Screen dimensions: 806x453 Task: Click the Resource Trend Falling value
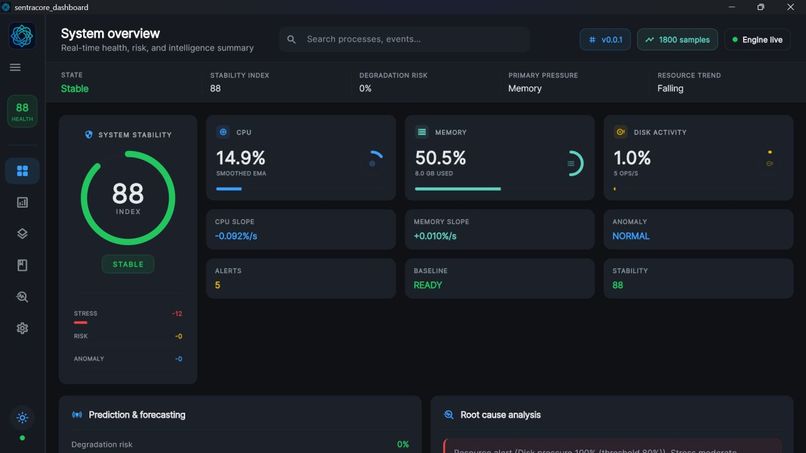coord(670,88)
